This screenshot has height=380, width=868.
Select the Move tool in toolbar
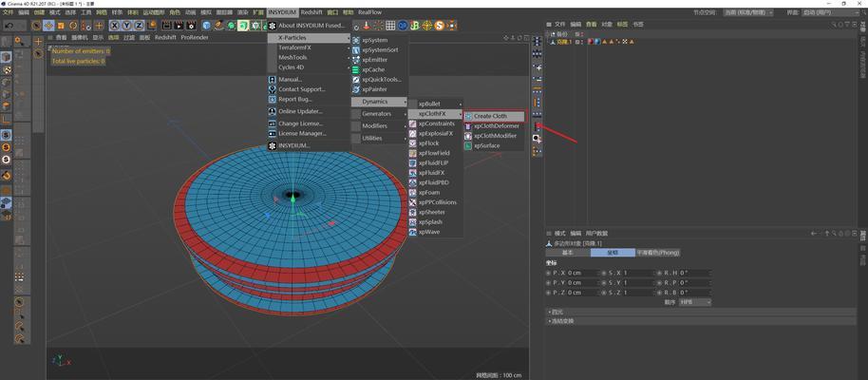[x=48, y=26]
